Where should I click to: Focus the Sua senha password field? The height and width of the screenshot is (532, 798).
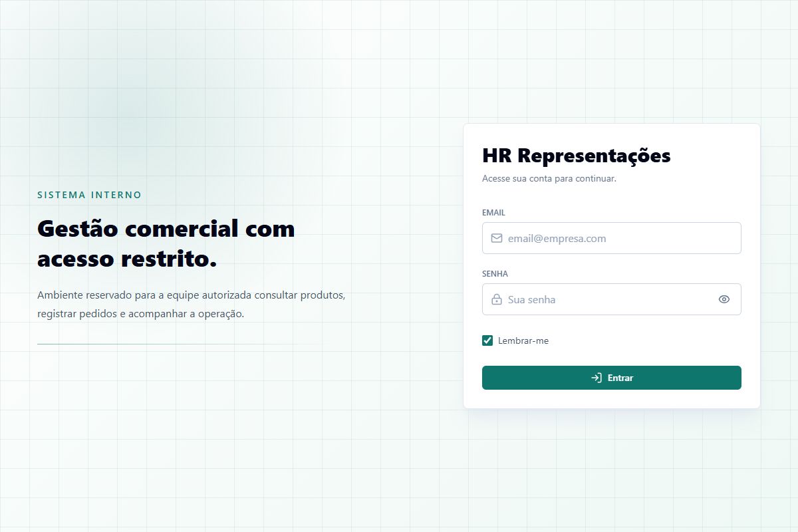(612, 299)
